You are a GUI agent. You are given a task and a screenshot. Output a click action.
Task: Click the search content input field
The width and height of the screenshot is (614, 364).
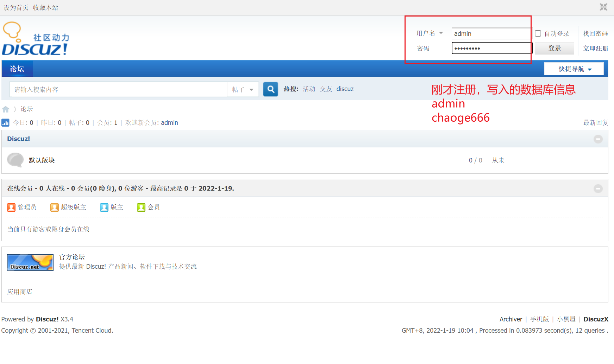coord(118,89)
